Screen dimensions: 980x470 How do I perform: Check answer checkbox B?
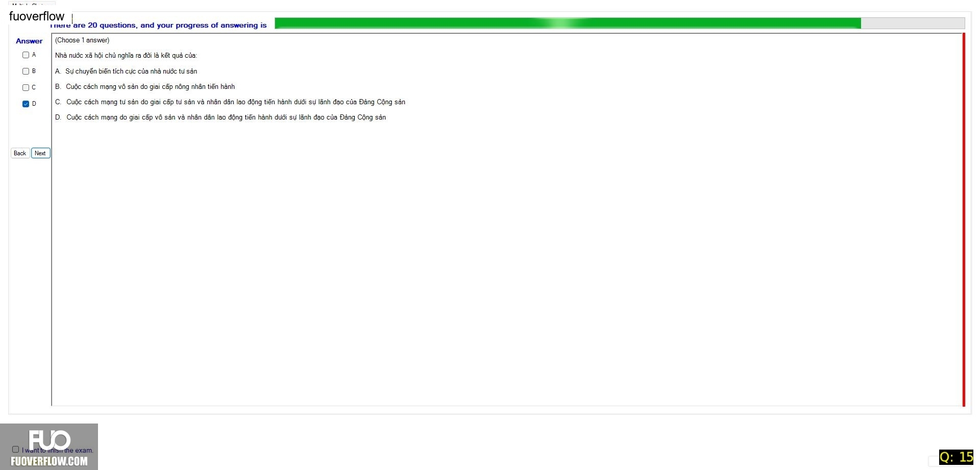(x=26, y=72)
